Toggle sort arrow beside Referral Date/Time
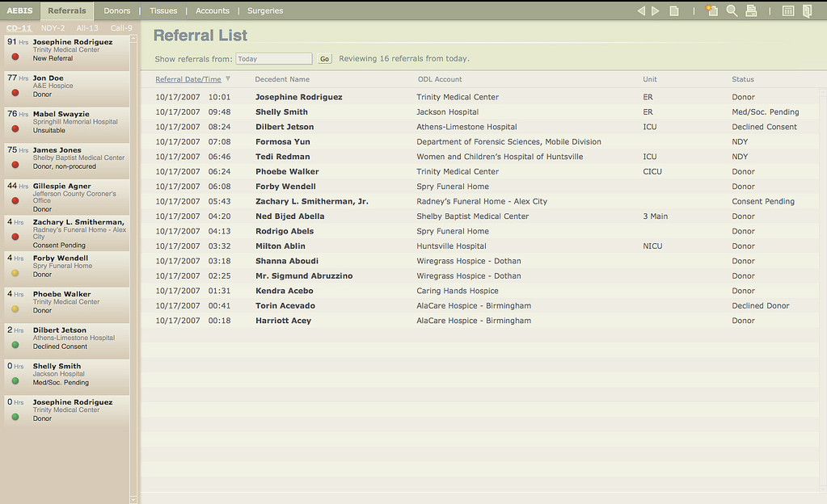Image resolution: width=827 pixels, height=504 pixels. [228, 79]
